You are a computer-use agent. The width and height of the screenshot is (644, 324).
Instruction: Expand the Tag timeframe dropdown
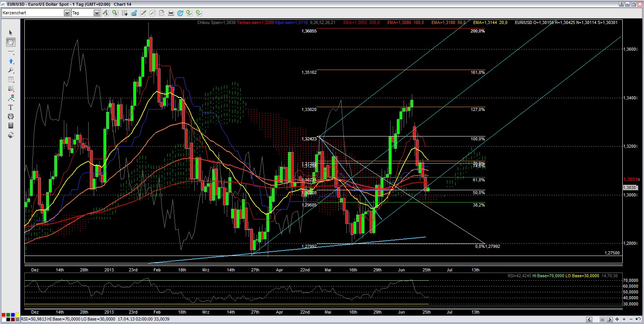click(x=96, y=13)
